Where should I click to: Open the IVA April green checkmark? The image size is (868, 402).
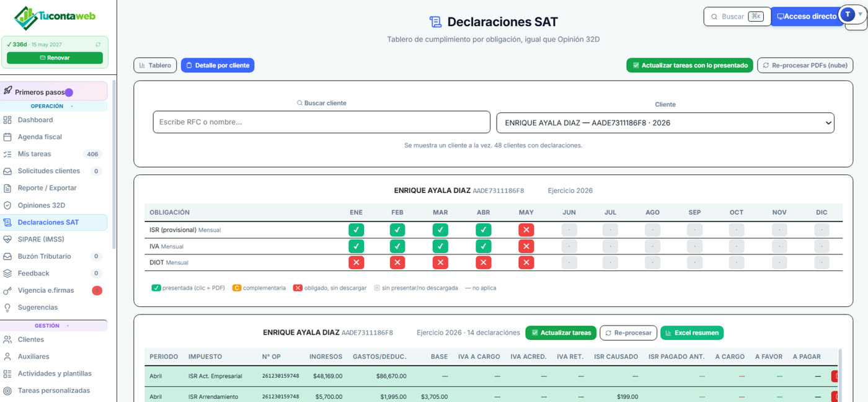click(x=484, y=246)
